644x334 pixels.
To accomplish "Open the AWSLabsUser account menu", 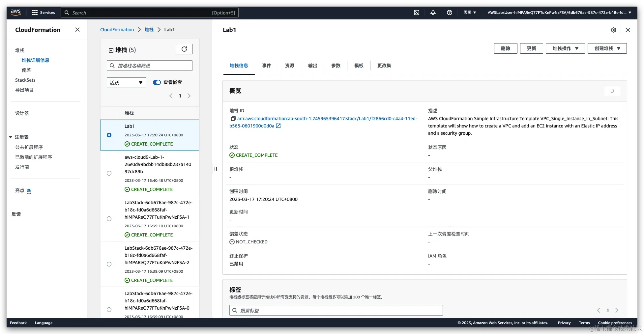I will 559,13.
